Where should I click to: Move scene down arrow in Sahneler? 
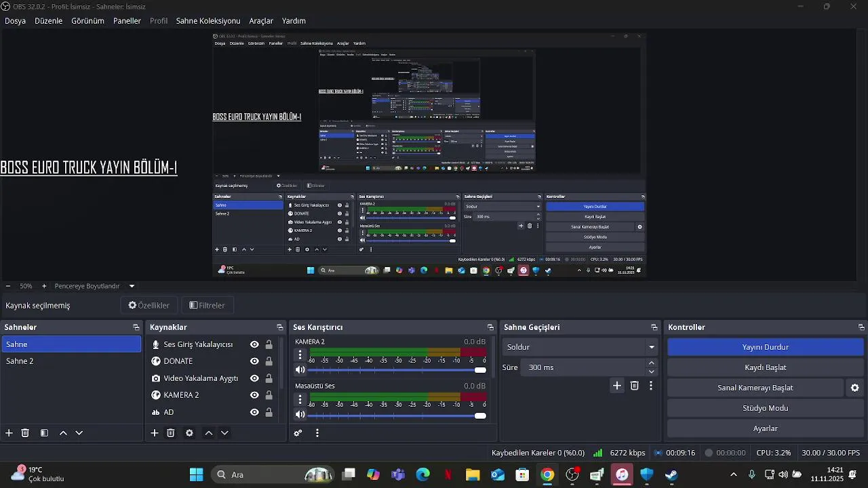(x=79, y=433)
